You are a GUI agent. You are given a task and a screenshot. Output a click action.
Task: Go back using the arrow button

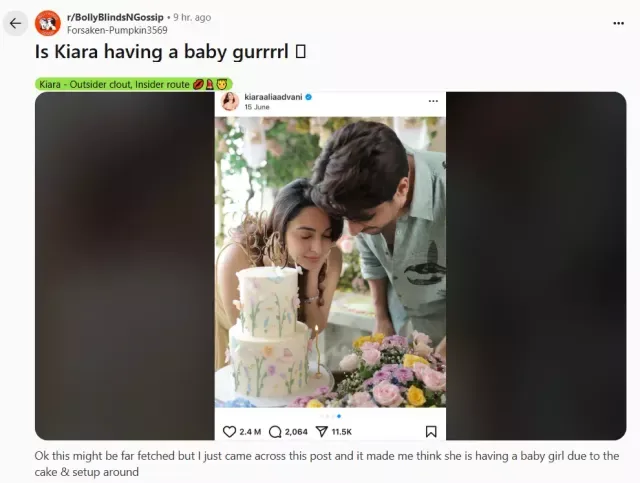tap(16, 23)
